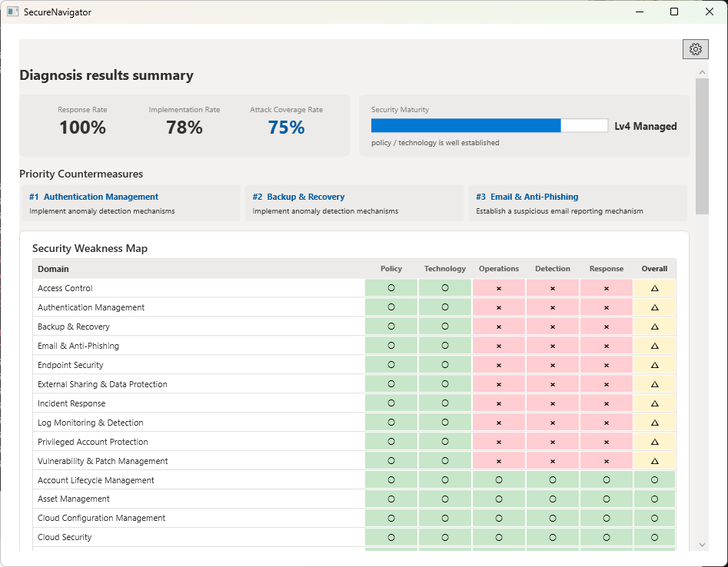Select the Attack Coverage Rate 75% value
728x567 pixels.
click(x=286, y=127)
